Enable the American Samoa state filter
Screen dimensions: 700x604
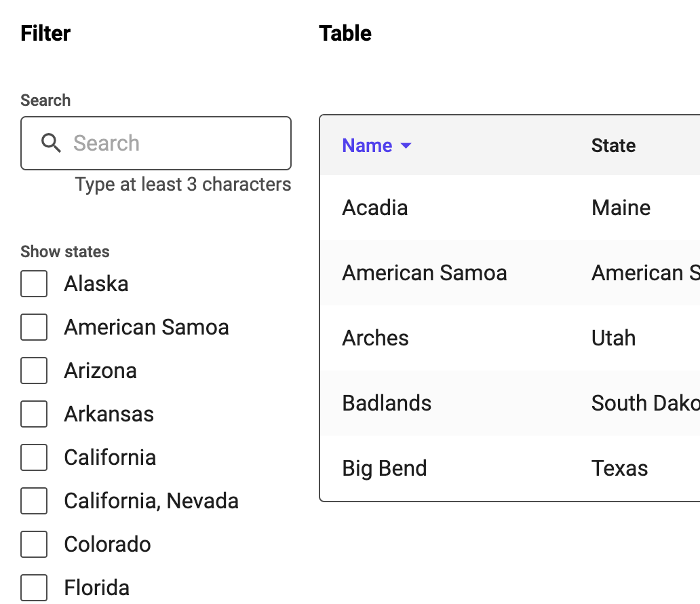click(34, 327)
